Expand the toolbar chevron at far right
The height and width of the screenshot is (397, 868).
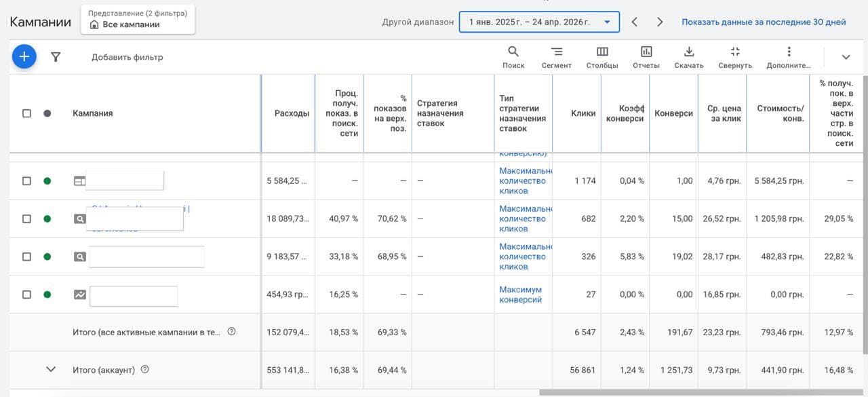846,57
